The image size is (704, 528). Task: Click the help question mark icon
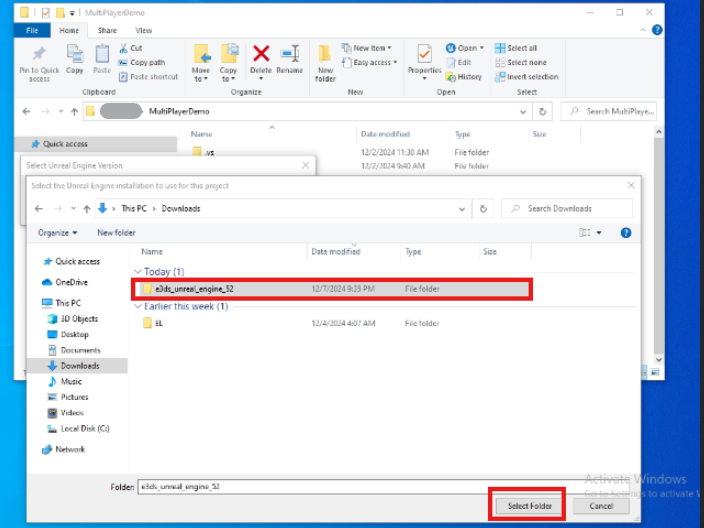[x=626, y=233]
